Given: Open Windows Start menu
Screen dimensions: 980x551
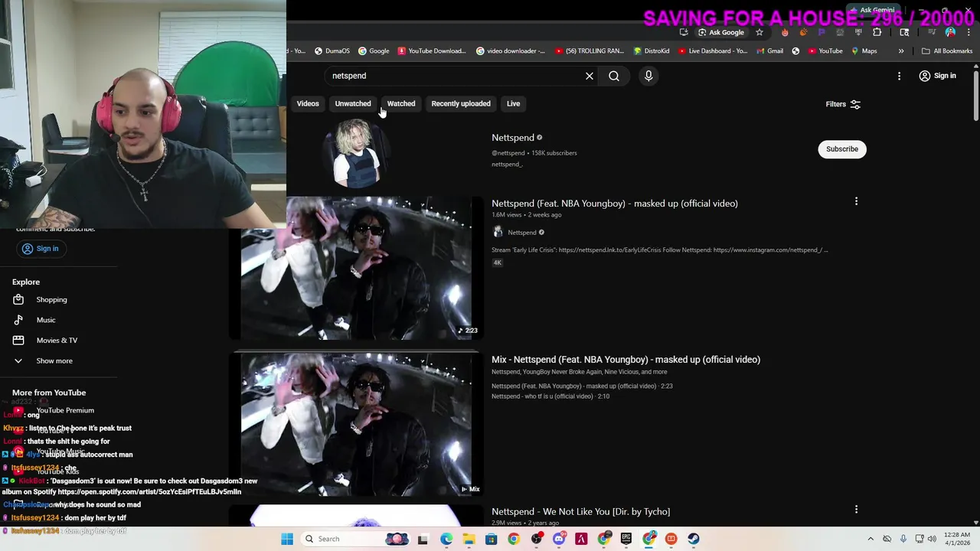Looking at the screenshot, I should tap(287, 539).
